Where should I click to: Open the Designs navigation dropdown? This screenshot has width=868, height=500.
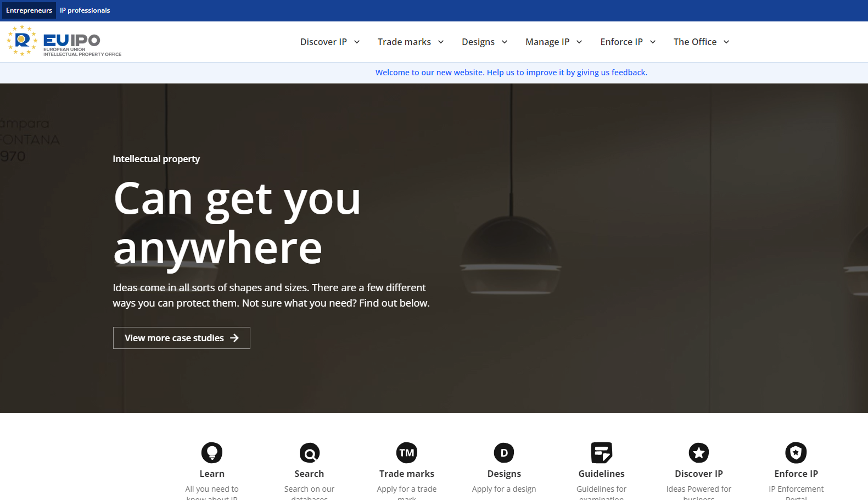pos(484,42)
